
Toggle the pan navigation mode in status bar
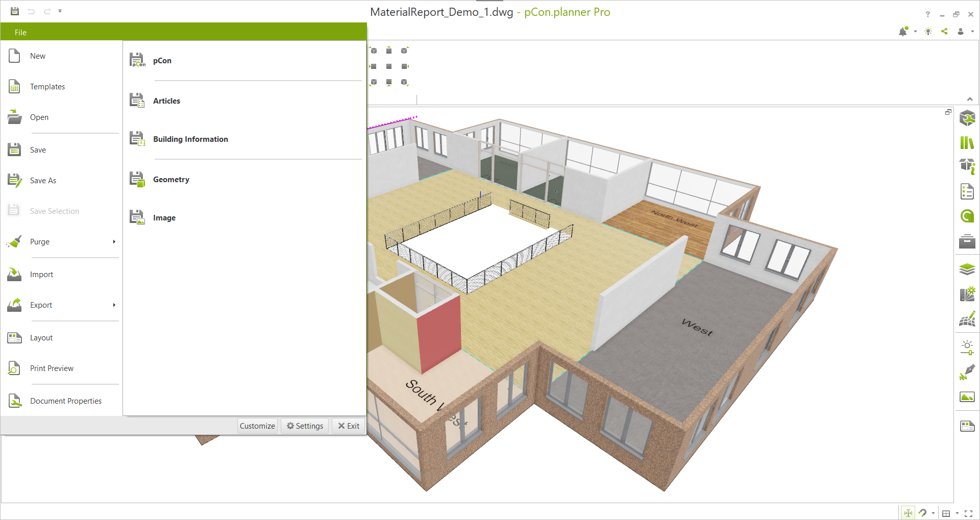(909, 512)
